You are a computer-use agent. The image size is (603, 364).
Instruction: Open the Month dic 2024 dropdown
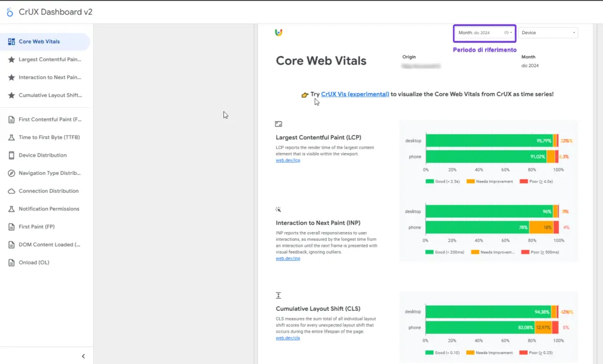pyautogui.click(x=485, y=33)
